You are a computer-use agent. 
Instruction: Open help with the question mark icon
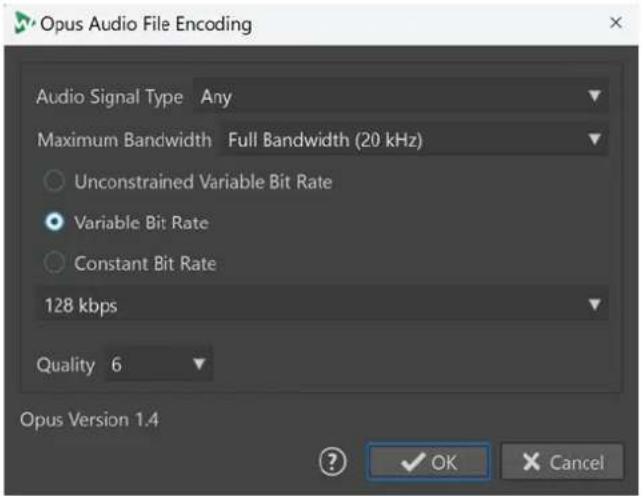(x=333, y=462)
